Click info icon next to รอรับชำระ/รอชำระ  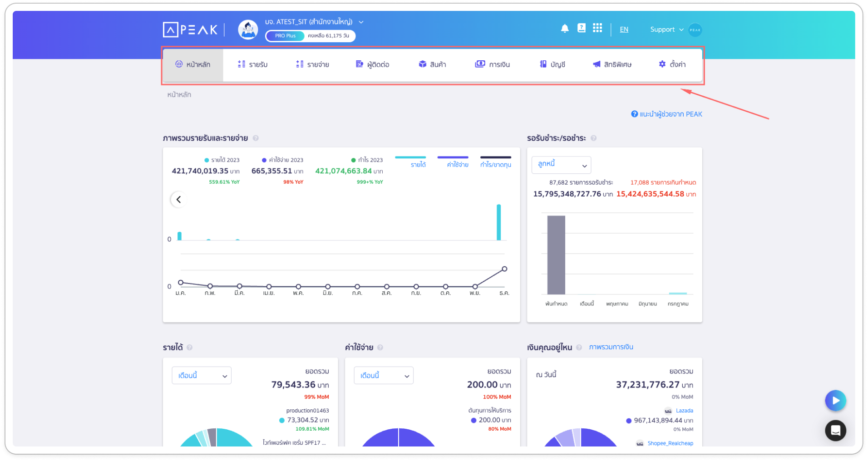pyautogui.click(x=593, y=138)
